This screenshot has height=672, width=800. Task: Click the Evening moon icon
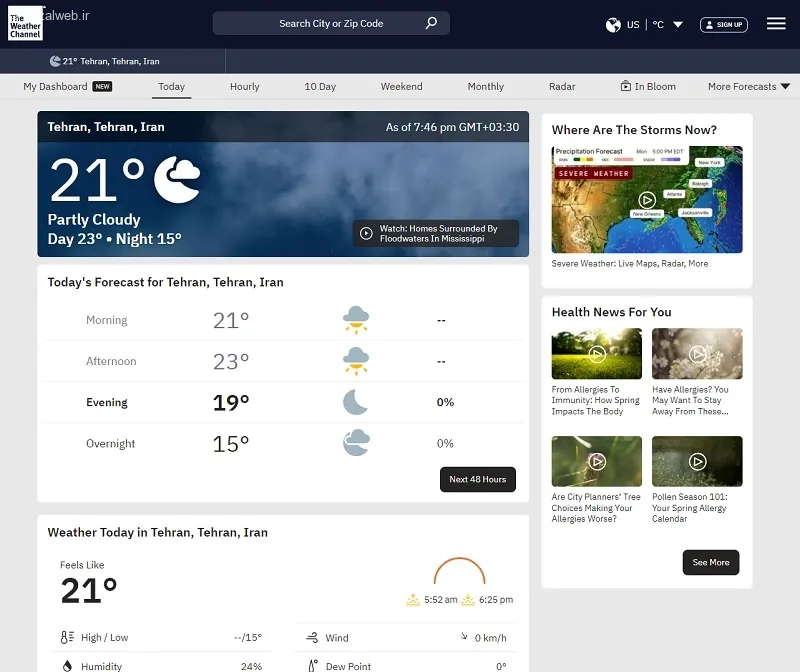355,402
